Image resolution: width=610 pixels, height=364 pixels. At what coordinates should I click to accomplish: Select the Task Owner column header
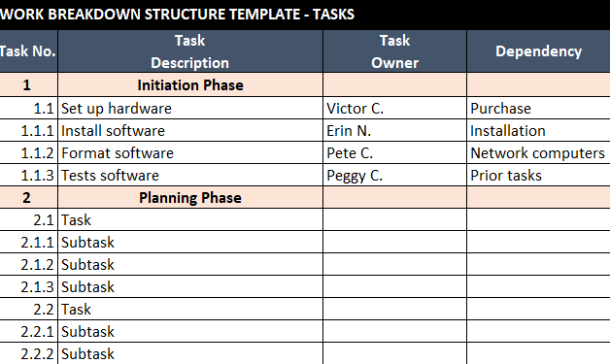[395, 51]
